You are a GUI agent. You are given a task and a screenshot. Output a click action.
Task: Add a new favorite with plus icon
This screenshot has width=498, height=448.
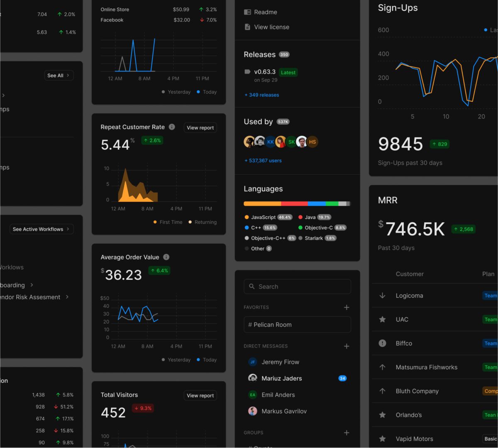click(x=347, y=307)
